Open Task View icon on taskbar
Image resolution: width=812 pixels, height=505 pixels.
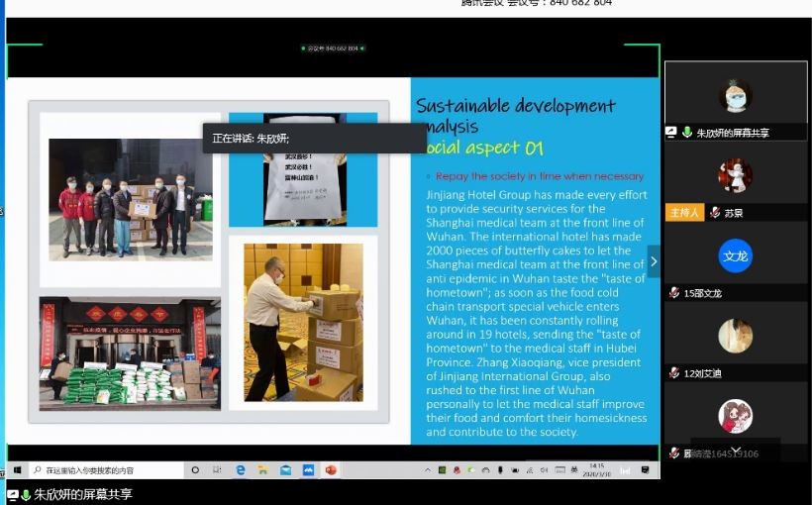(217, 470)
